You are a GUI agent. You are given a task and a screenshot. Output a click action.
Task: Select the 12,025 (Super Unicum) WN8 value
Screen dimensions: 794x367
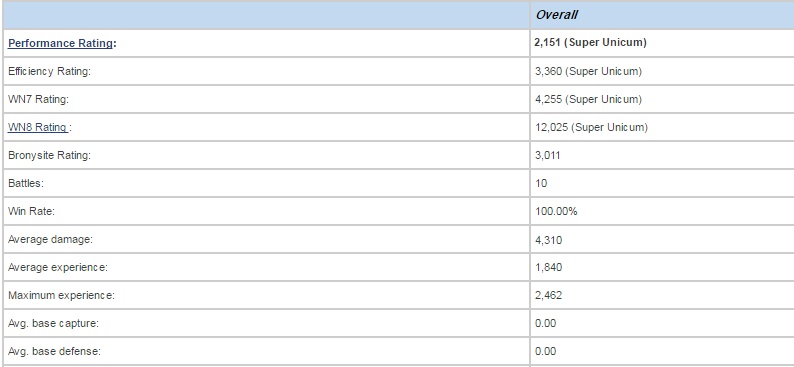[x=591, y=128]
